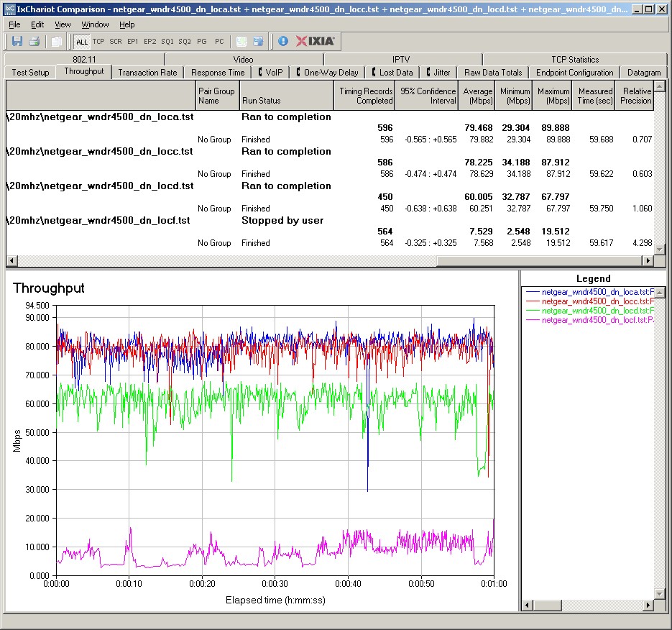Click the results table scroll down arrow
Screen dimensions: 672x630
click(660, 249)
